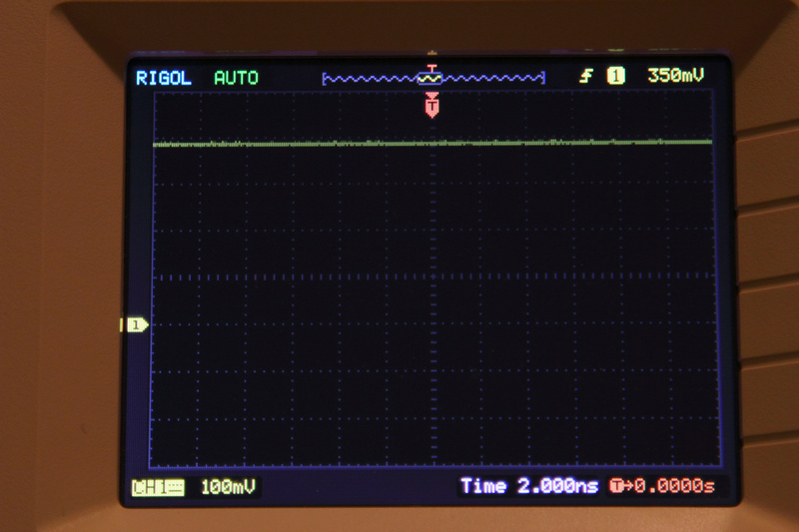
Task: Click the left end of the green trace
Action: click(155, 145)
